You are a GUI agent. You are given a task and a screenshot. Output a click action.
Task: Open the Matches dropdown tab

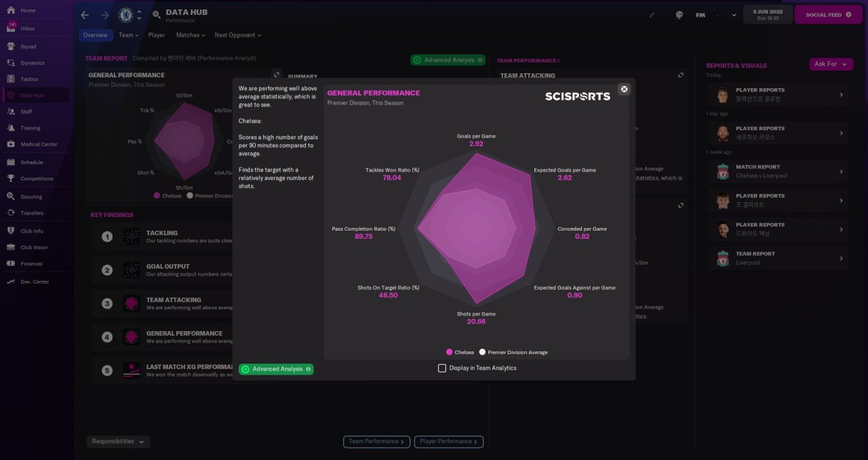(x=191, y=35)
